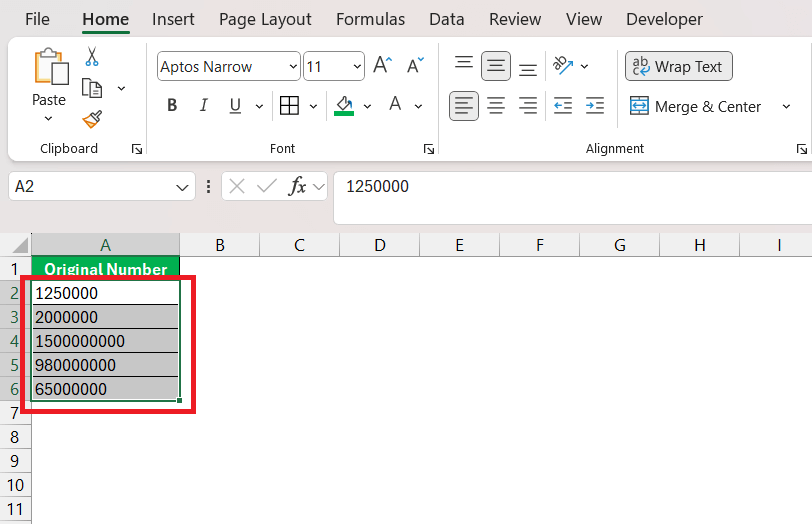The width and height of the screenshot is (812, 524).
Task: Select cell containing 980000000
Action: (x=106, y=365)
